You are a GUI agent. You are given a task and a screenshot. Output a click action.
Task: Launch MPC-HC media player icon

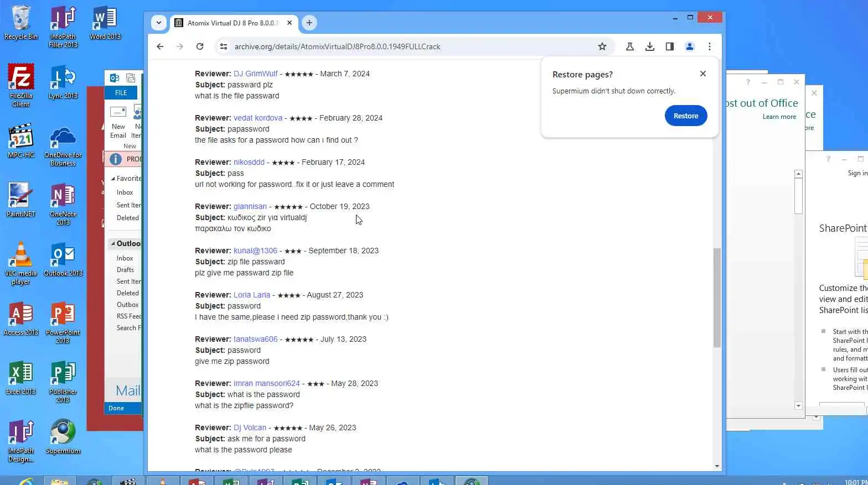click(21, 141)
